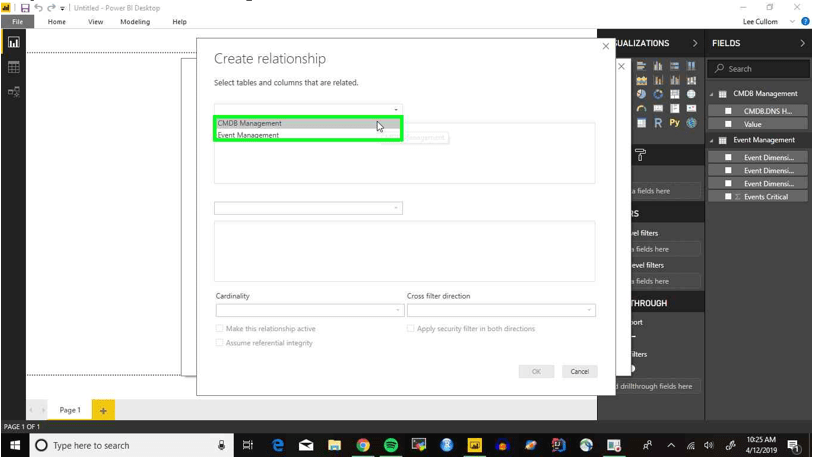Check the Events Critical field checkbox
This screenshot has width=814, height=458.
click(728, 197)
